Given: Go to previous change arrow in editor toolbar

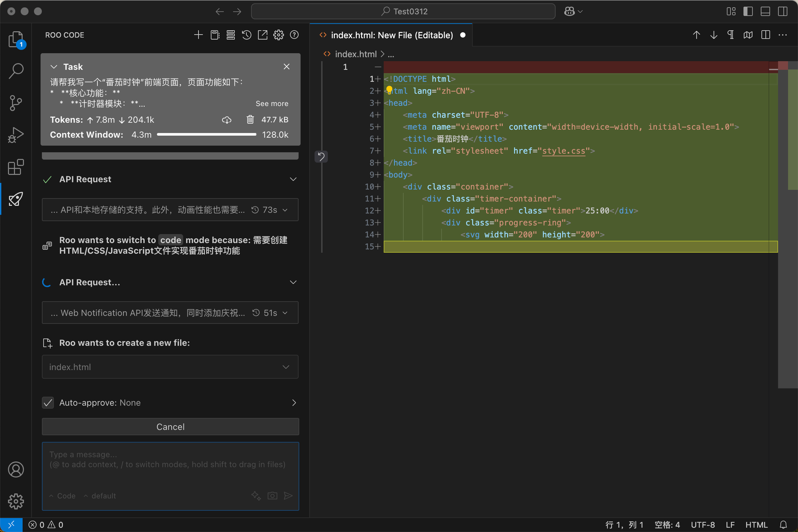Looking at the screenshot, I should (696, 35).
